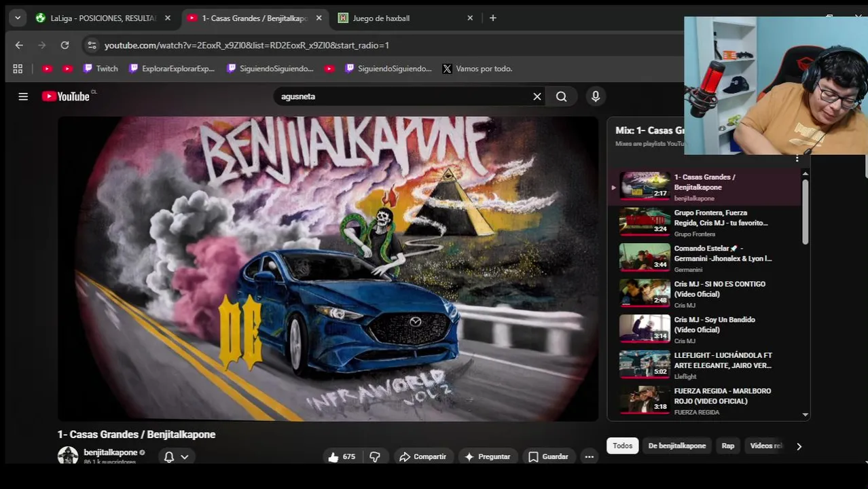The height and width of the screenshot is (489, 868).
Task: Close the Casas Grandes YouTube tab
Action: click(x=319, y=18)
